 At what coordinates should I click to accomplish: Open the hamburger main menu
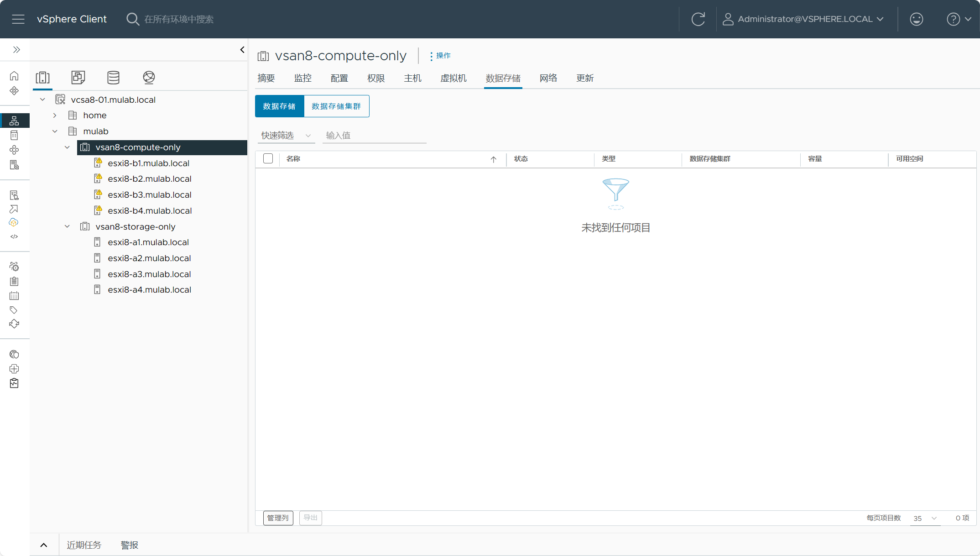tap(18, 19)
